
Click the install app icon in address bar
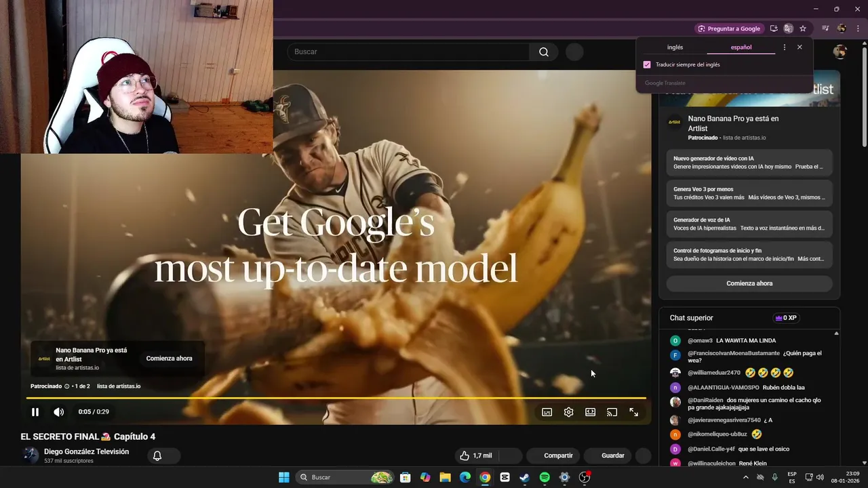(x=774, y=28)
